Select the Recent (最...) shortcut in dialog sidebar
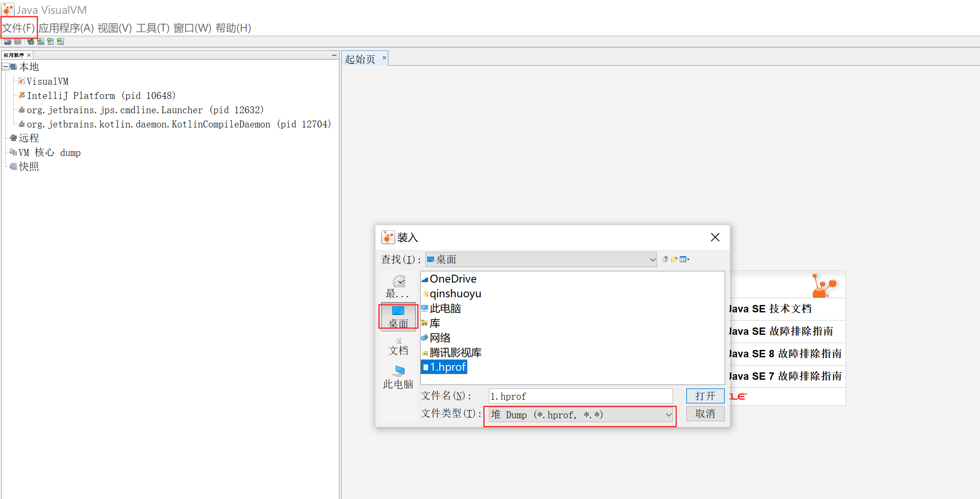This screenshot has height=499, width=980. pos(398,287)
